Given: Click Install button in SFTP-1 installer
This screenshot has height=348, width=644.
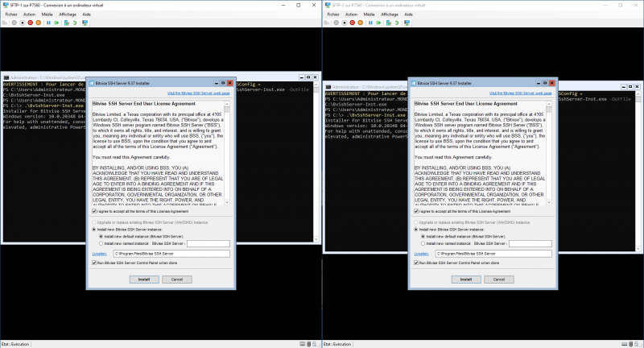Looking at the screenshot, I should click(x=144, y=280).
